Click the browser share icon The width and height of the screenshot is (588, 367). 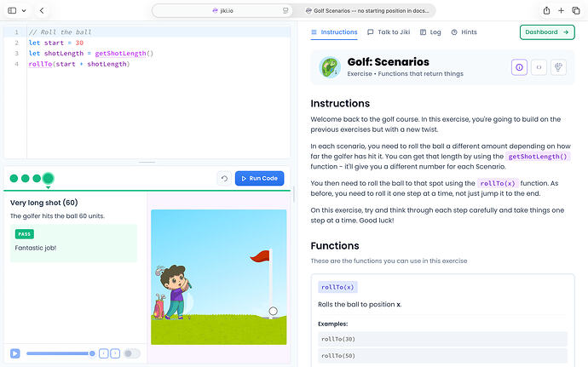[546, 10]
